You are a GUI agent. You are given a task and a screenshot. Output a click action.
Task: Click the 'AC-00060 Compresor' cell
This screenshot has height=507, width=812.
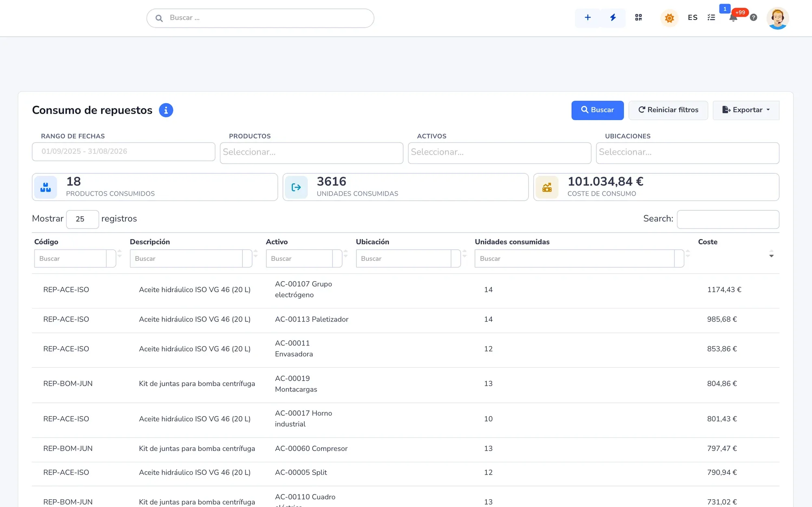[311, 449]
